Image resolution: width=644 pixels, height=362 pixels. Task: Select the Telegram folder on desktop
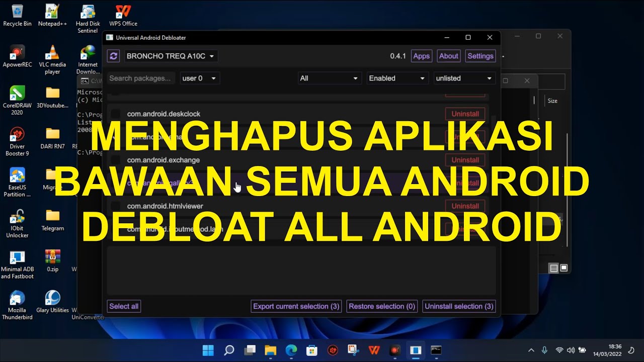[x=52, y=220]
